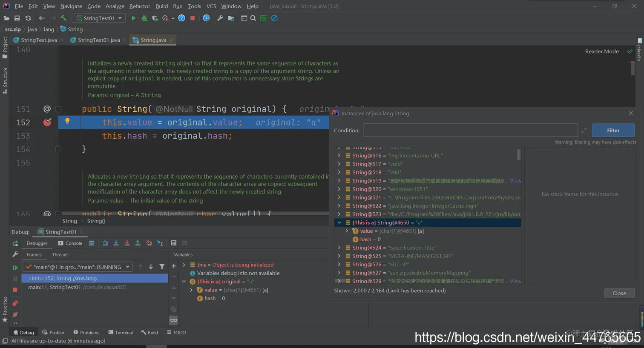Click the Close button in the instances dialog
This screenshot has width=644, height=348.
coord(619,293)
